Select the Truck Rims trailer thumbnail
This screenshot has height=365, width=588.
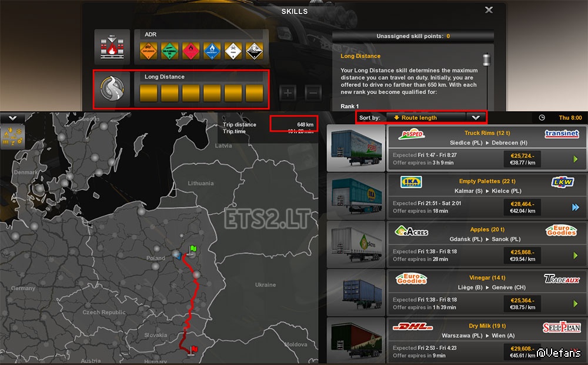pos(356,148)
